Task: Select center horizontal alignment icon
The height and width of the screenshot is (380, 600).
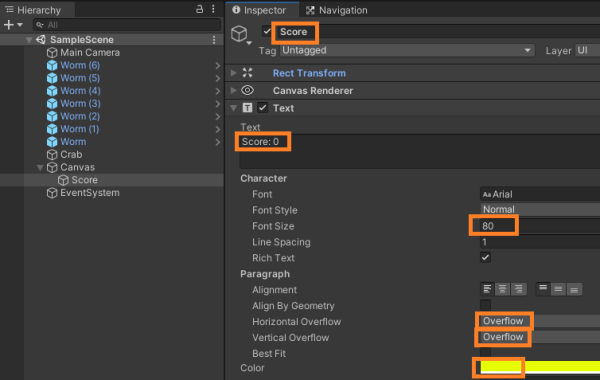Action: tap(502, 289)
